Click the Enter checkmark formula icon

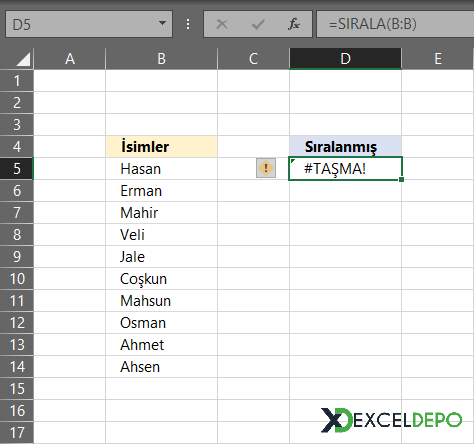[258, 24]
